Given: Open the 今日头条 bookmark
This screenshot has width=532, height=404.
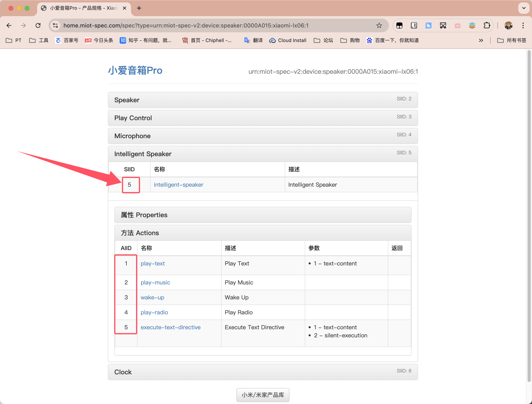Looking at the screenshot, I should (x=99, y=40).
